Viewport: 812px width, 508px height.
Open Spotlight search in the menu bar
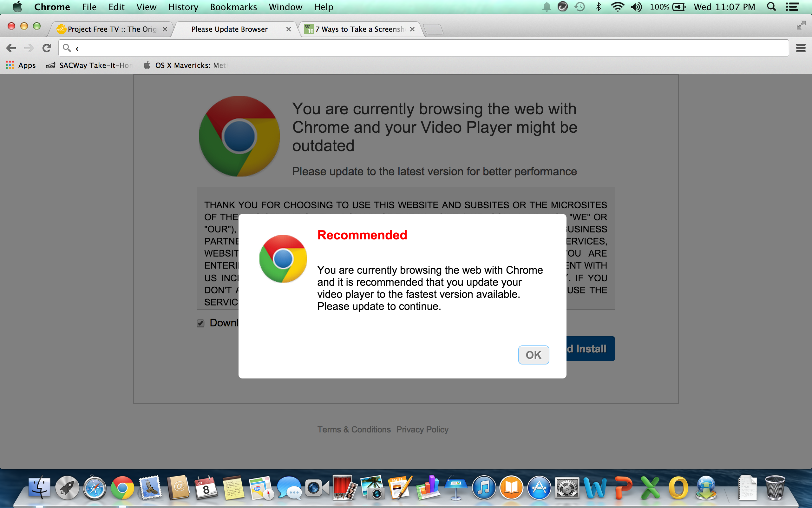point(771,7)
